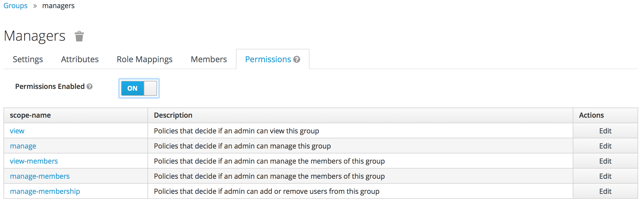
Task: Click the manage-membership scope link
Action: (x=45, y=192)
